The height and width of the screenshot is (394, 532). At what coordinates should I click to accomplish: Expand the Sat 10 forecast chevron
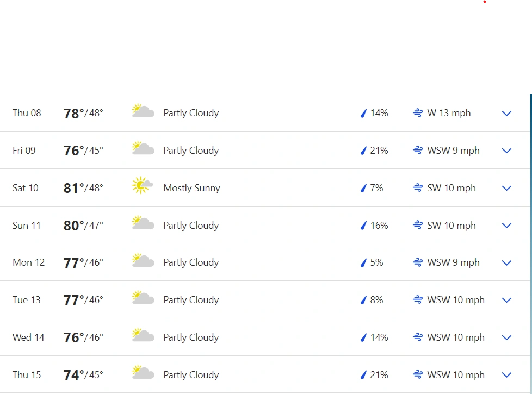tap(506, 188)
